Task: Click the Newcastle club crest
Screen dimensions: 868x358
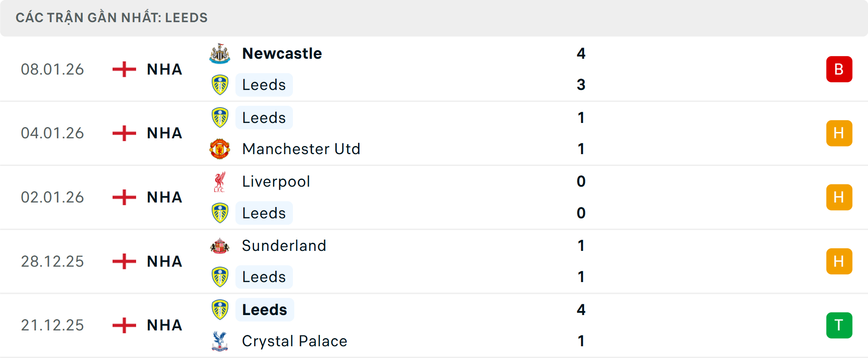Action: point(220,53)
